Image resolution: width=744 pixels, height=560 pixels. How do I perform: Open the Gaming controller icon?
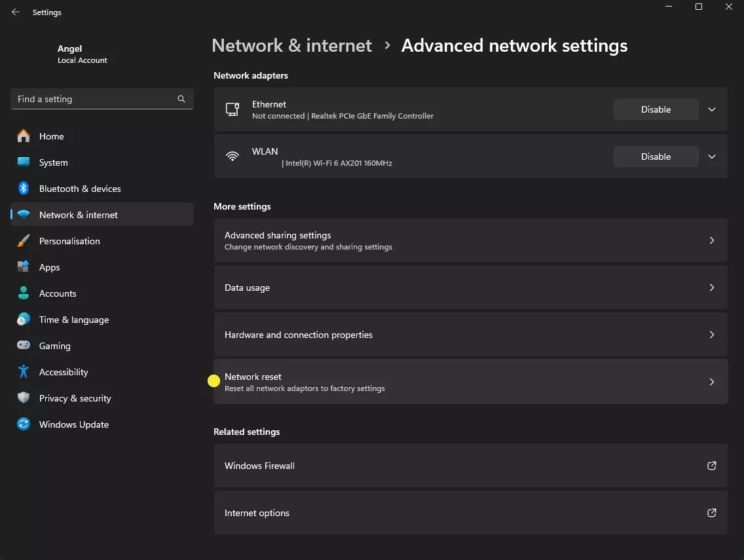coord(24,346)
